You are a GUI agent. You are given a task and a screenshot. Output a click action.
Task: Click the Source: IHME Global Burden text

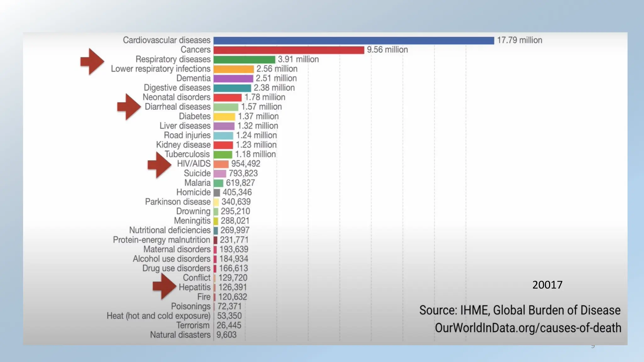(x=520, y=310)
